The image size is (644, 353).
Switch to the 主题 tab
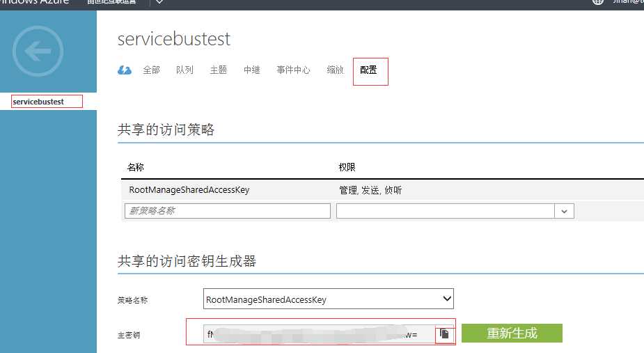[218, 70]
